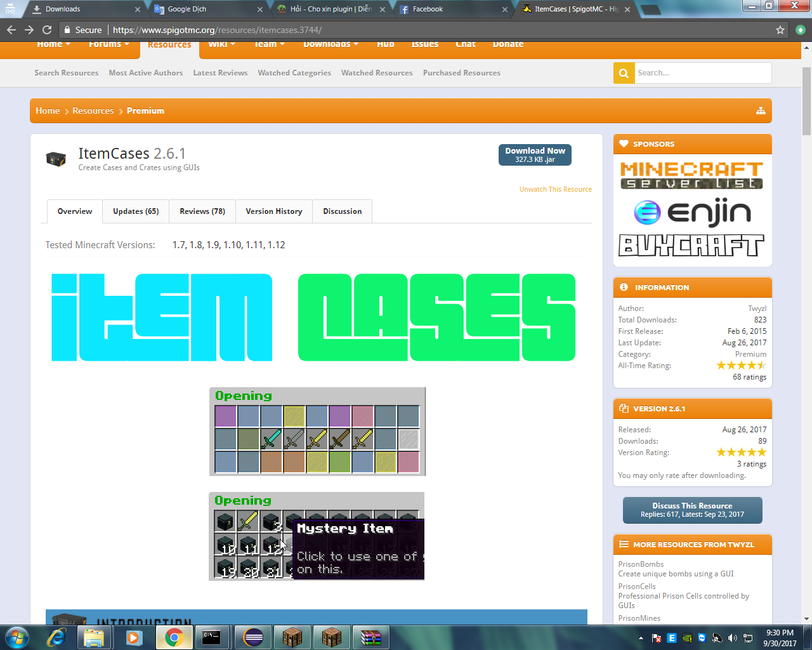Open author Twyzl's profile link
This screenshot has width=812, height=650.
757,308
